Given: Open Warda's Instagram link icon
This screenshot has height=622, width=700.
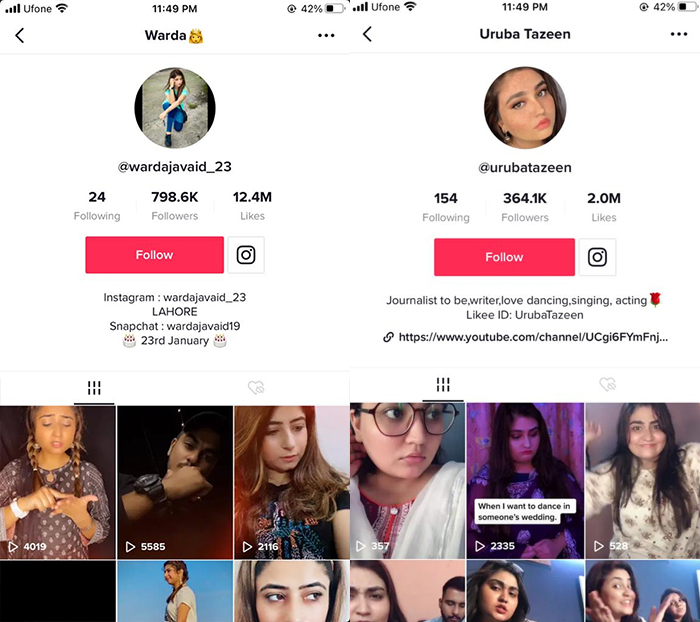Looking at the screenshot, I should coord(246,255).
